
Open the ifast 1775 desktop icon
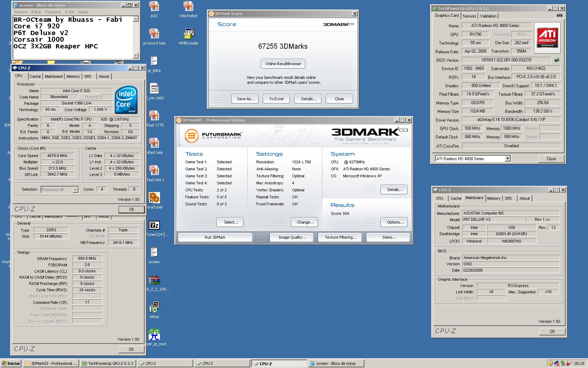click(x=154, y=116)
